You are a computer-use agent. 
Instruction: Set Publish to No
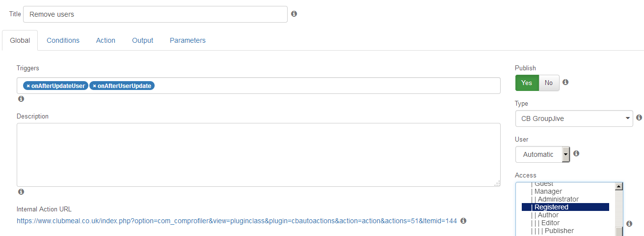[x=549, y=83]
